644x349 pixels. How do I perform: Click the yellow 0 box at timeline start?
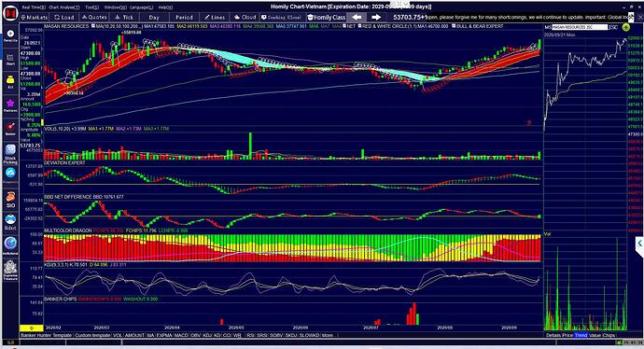(x=31, y=328)
